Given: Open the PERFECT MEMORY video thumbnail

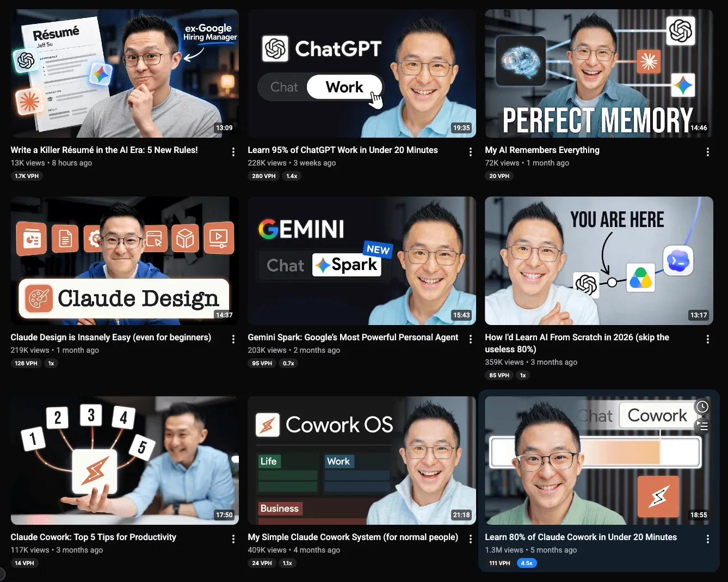Looking at the screenshot, I should tap(599, 73).
